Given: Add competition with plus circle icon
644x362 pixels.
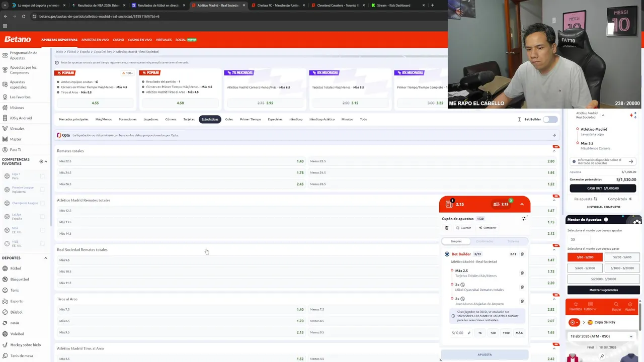Looking at the screenshot, I should (x=41, y=161).
